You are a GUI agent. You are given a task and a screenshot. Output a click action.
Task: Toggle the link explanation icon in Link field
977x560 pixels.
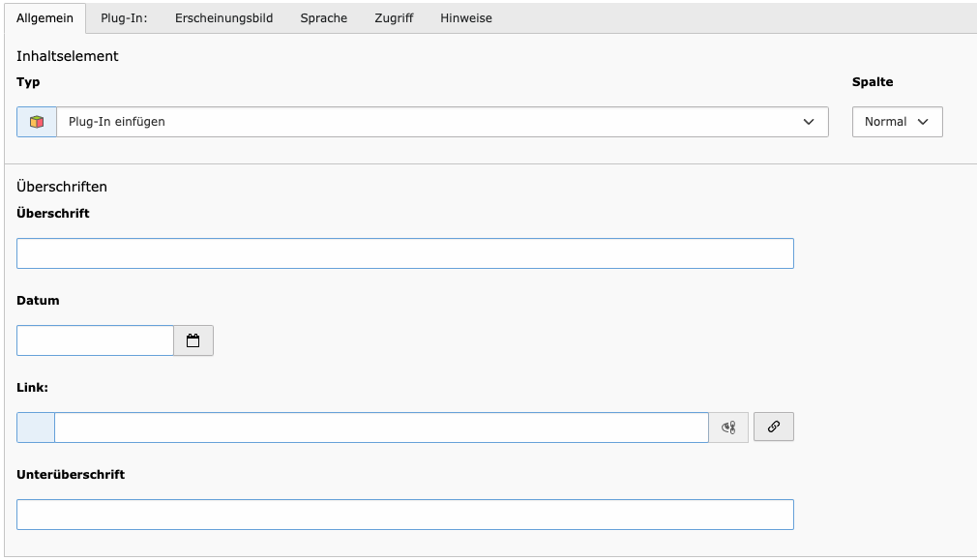728,427
